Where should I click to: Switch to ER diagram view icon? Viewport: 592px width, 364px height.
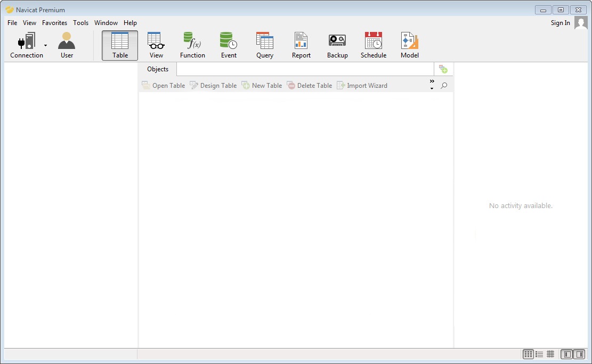click(x=550, y=354)
